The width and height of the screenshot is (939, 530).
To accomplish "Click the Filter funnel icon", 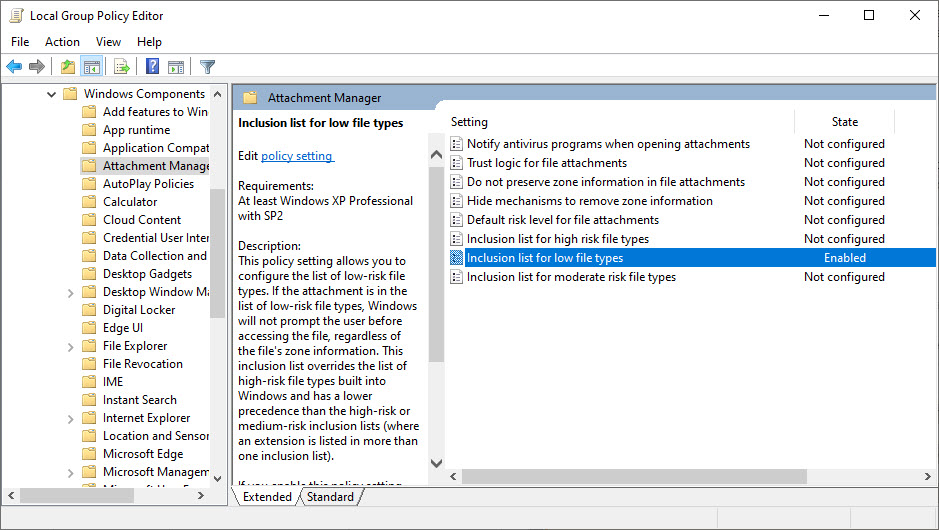I will 207,67.
